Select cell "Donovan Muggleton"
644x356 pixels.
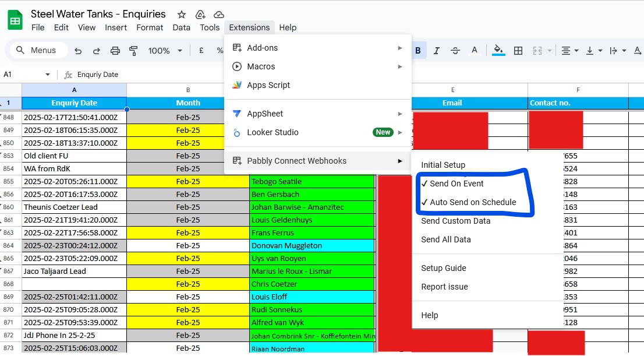(312, 245)
